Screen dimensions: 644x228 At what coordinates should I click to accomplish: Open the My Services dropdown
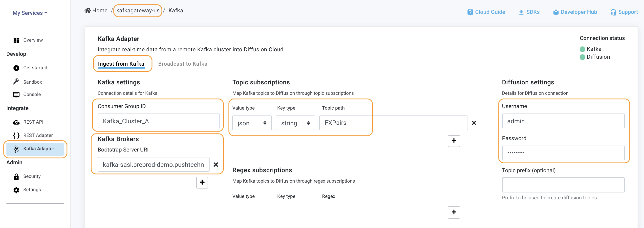(30, 13)
